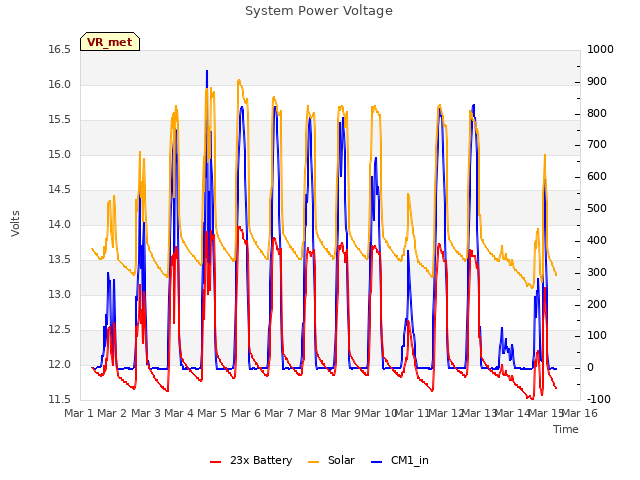The width and height of the screenshot is (640, 480).
Task: Click the 11.5 left axis value
Action: point(60,399)
